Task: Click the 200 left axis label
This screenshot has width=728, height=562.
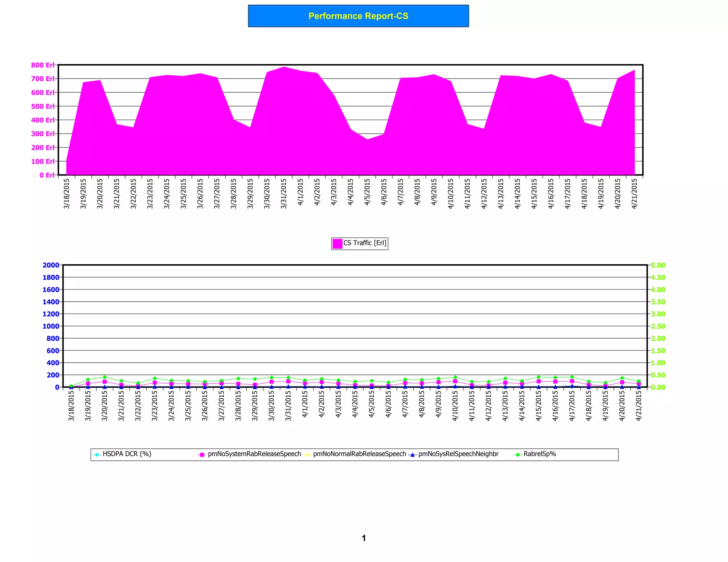Action: (53, 375)
